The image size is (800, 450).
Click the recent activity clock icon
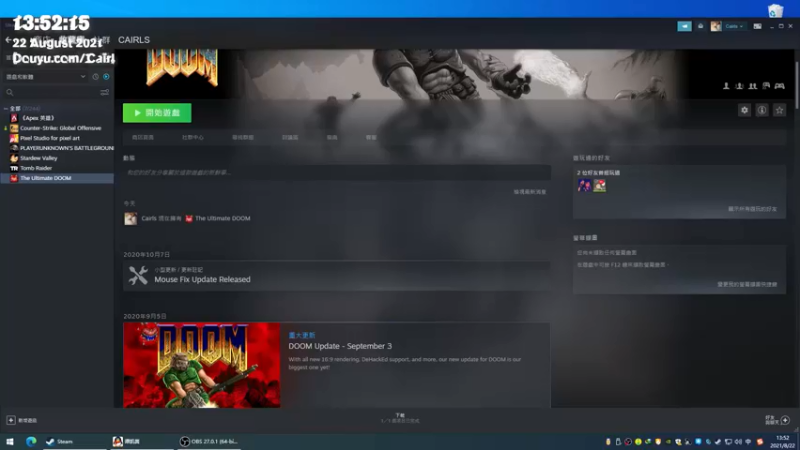tap(95, 77)
